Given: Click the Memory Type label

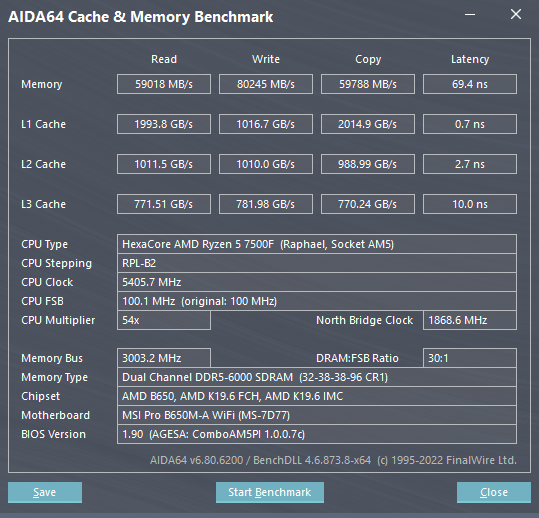Looking at the screenshot, I should click(54, 377).
